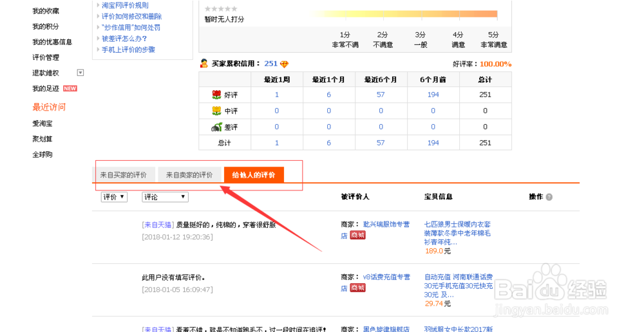Click the 商城 badge for 乾兴瑞服饰专营店

tap(357, 235)
